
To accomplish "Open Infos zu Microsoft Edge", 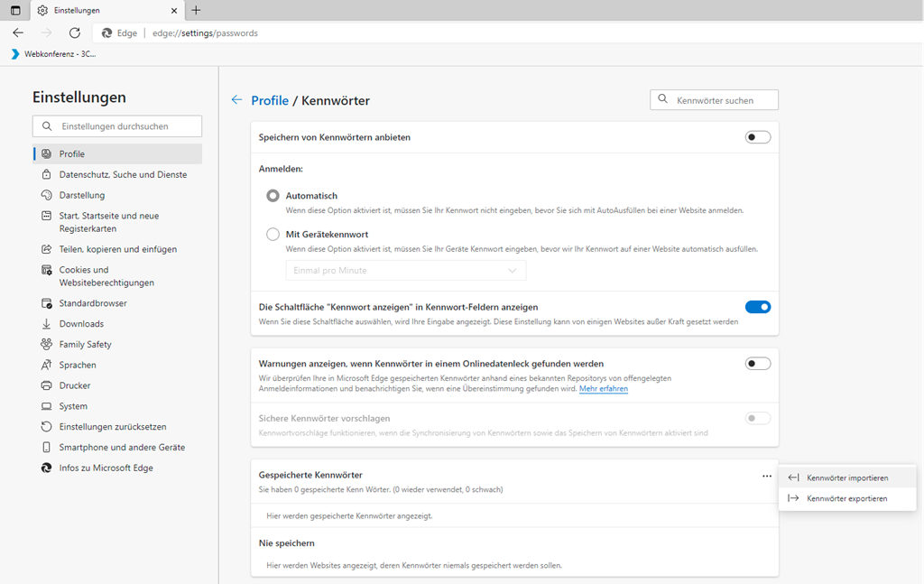I will (106, 468).
